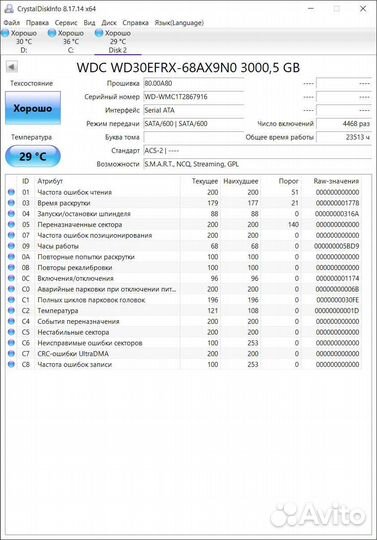Viewport: 377px width, 540px height.
Task: Select the Повторные попытки раскрутки row
Action: 184,257
